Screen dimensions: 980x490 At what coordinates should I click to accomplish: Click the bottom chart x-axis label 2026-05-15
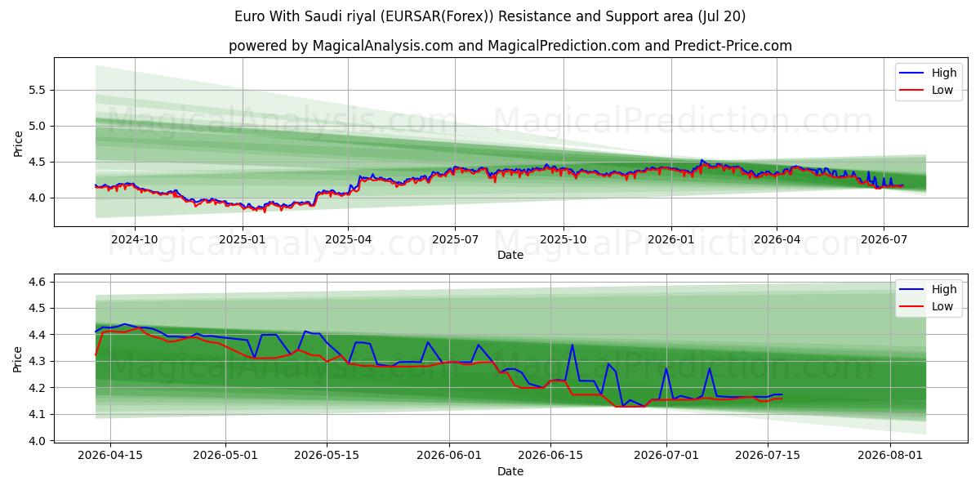pos(327,457)
